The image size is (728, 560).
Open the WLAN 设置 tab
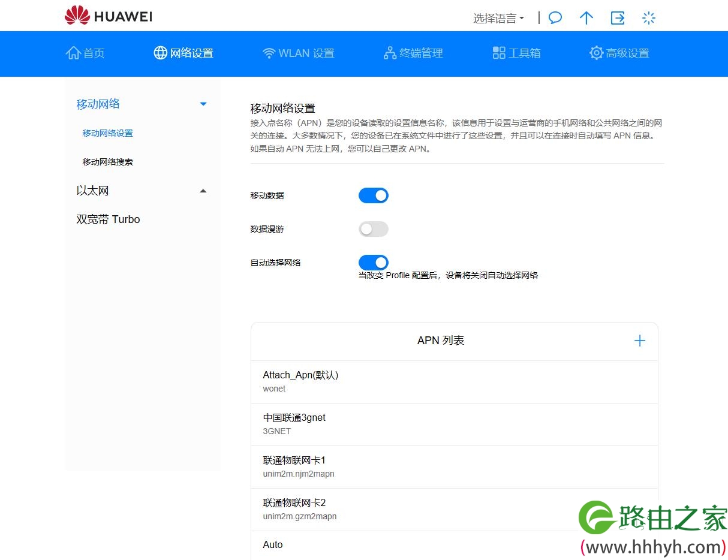(x=298, y=53)
